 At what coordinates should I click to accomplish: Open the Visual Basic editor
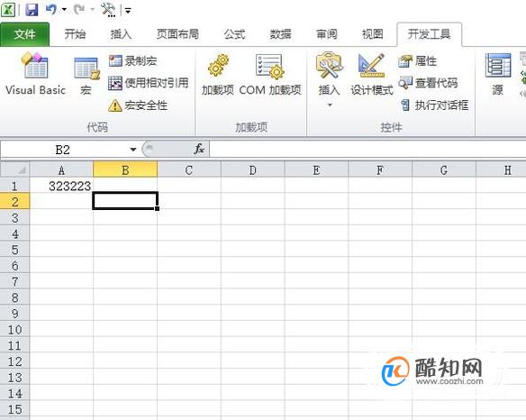pyautogui.click(x=35, y=74)
